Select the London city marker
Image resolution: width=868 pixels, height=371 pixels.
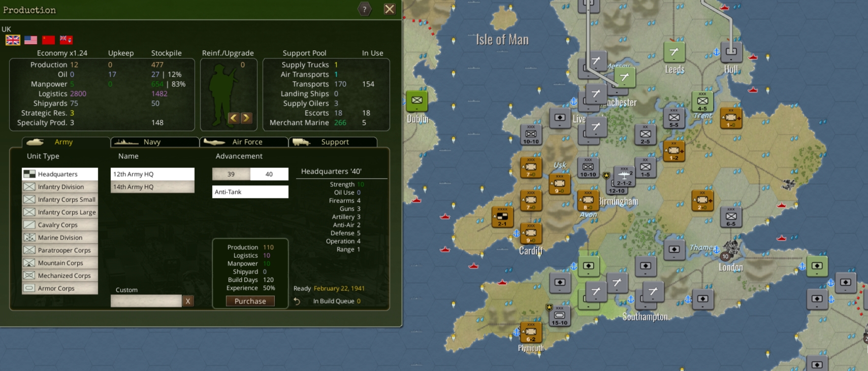[730, 249]
